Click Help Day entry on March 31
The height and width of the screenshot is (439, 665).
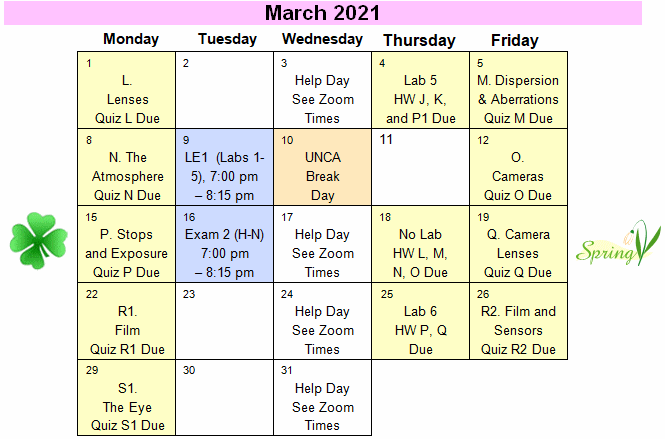(322, 397)
